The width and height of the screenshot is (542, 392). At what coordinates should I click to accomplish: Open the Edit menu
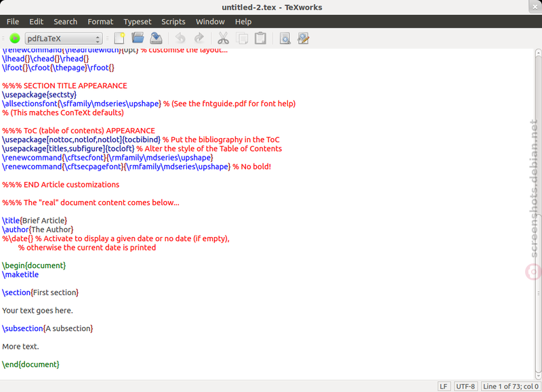tap(37, 22)
